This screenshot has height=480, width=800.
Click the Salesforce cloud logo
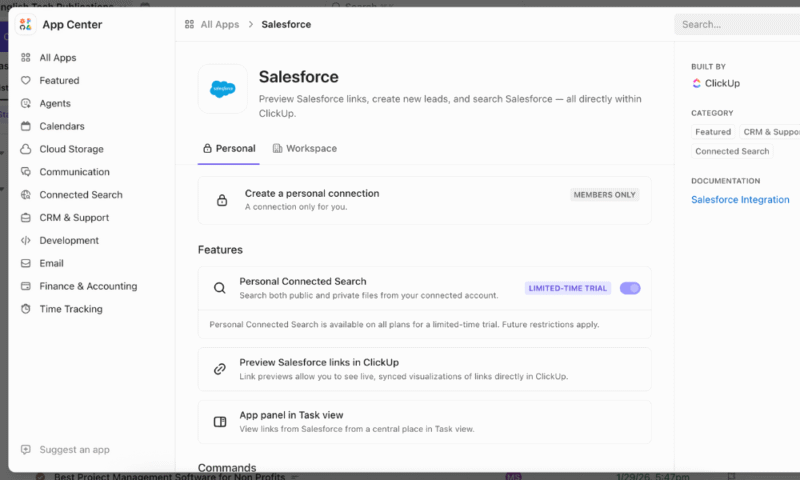click(x=222, y=89)
